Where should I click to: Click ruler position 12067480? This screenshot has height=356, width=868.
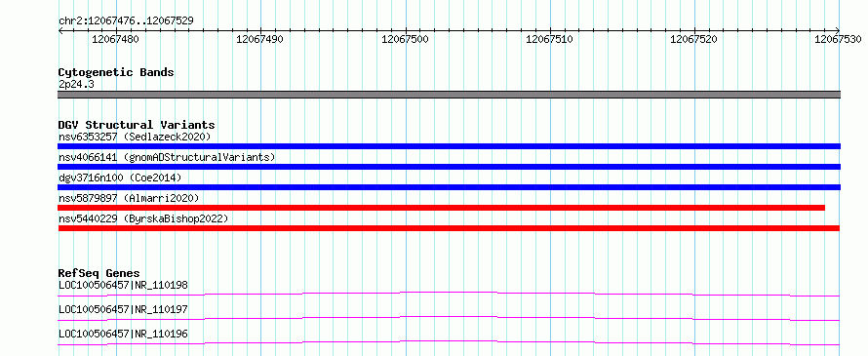tap(116, 39)
